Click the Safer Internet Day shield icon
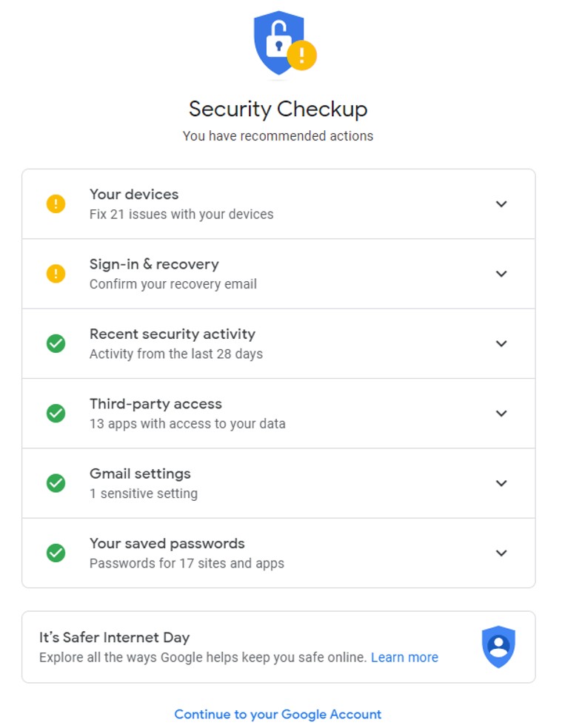 (498, 647)
